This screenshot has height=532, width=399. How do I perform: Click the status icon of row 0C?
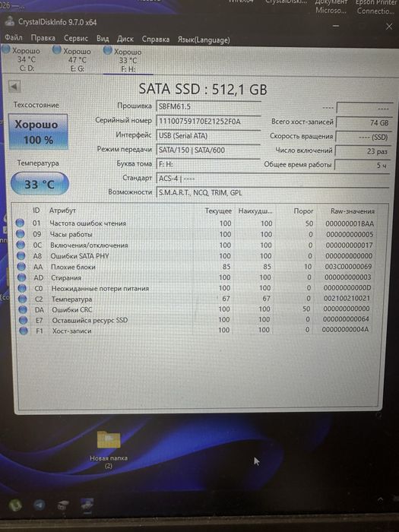(21, 245)
